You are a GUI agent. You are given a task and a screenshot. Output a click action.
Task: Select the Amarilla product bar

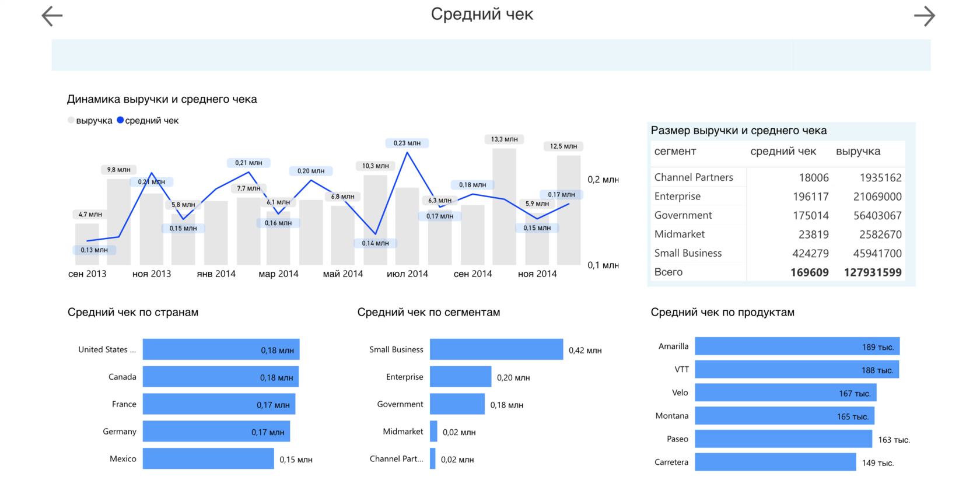point(797,346)
